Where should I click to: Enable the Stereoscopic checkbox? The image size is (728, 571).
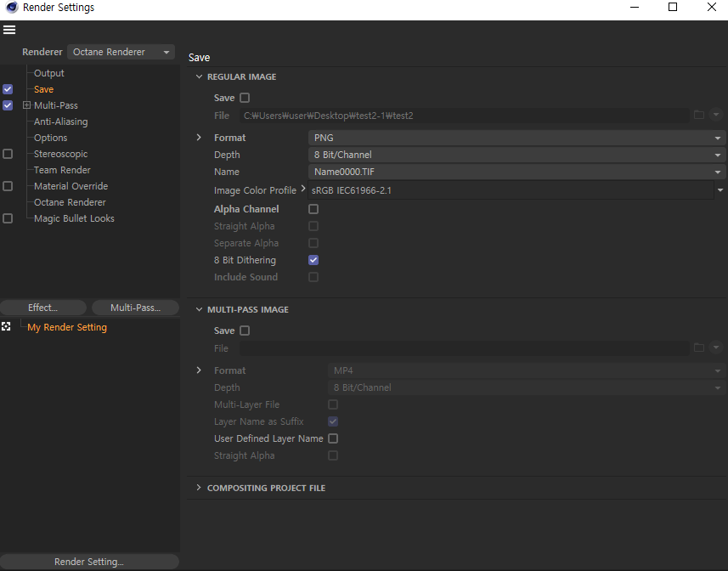[8, 154]
